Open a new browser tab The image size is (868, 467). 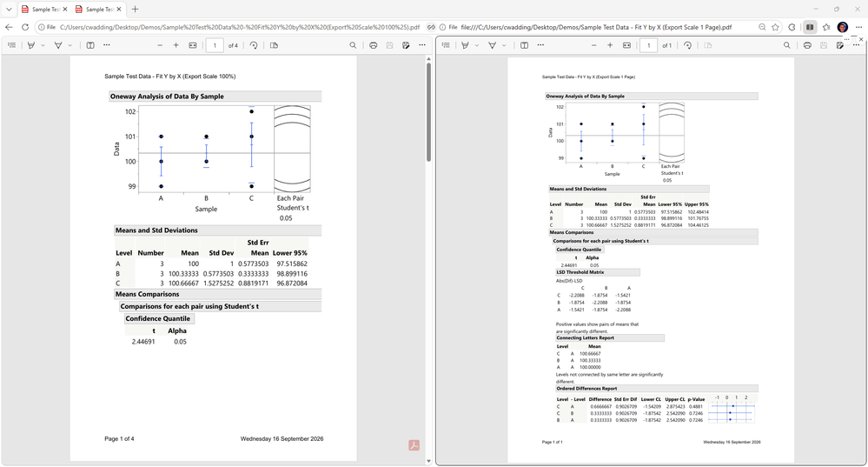135,9
